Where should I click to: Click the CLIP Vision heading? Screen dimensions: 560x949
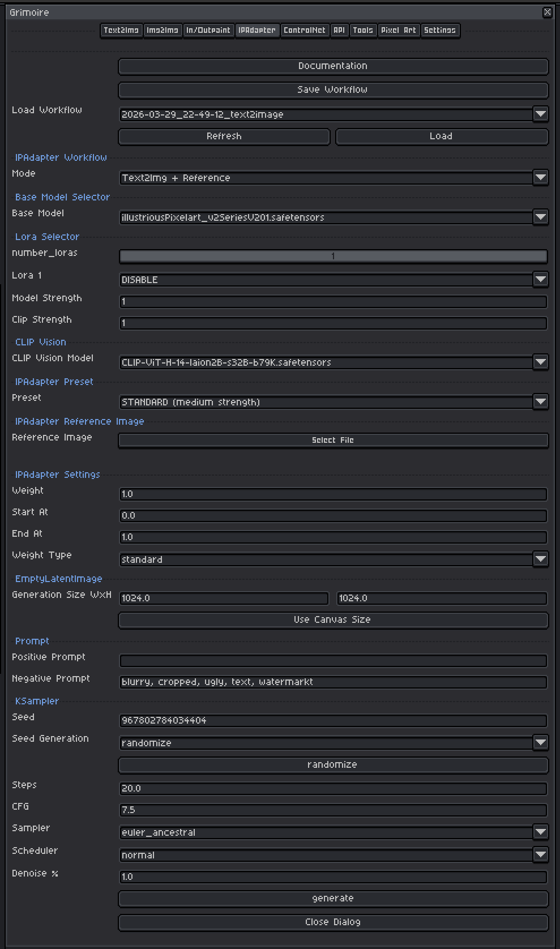click(x=40, y=343)
